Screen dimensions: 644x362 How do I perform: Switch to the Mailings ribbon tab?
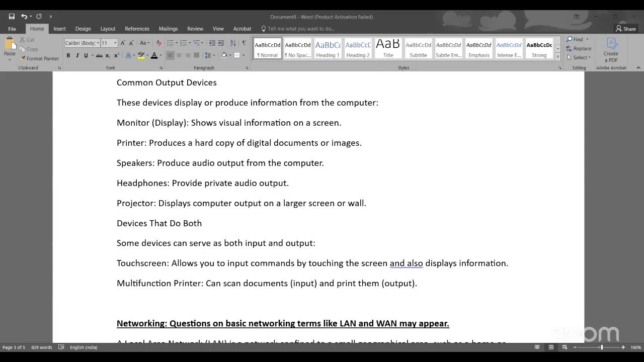pyautogui.click(x=168, y=29)
